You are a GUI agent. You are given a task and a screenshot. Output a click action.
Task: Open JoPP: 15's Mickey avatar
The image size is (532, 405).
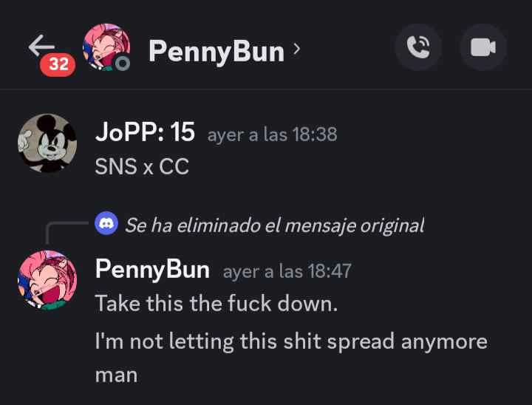[x=47, y=143]
